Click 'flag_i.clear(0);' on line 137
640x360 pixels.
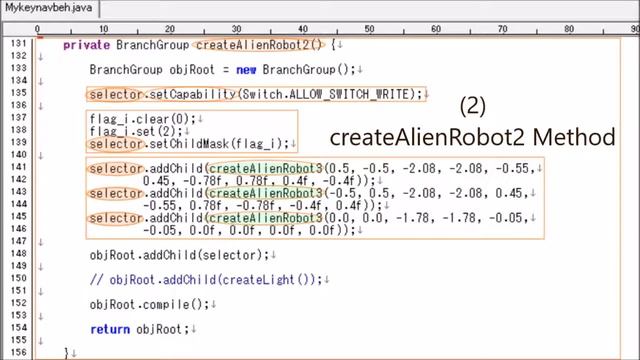click(143, 119)
